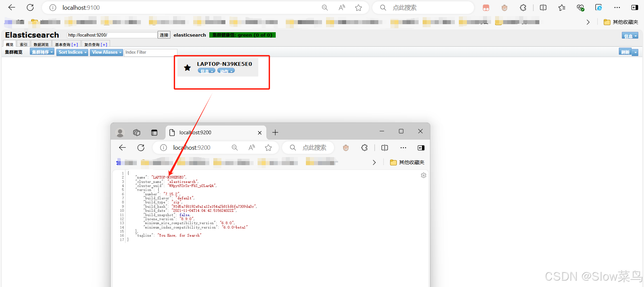Click the "cluster_name" value "elasticsearch" in JSON
Viewport: 644px width, 287px height.
point(183,182)
